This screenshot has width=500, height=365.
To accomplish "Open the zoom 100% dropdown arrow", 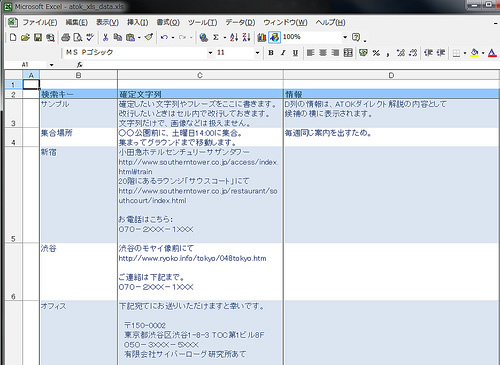I will point(345,37).
